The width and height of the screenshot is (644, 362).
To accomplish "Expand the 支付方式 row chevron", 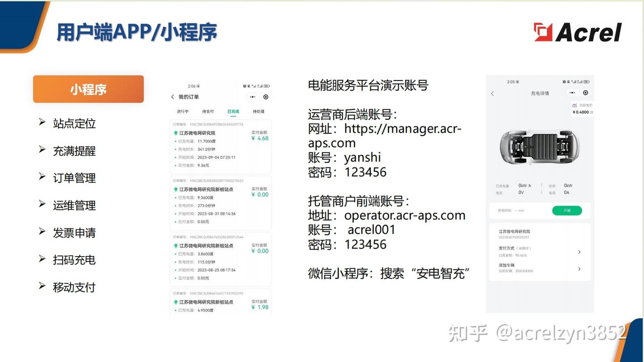I will [579, 252].
